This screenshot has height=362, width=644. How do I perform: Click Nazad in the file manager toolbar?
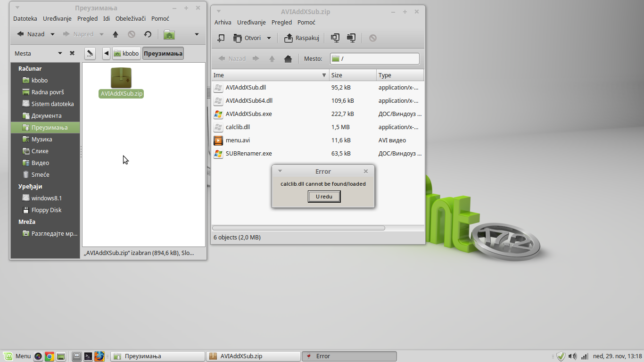point(31,34)
